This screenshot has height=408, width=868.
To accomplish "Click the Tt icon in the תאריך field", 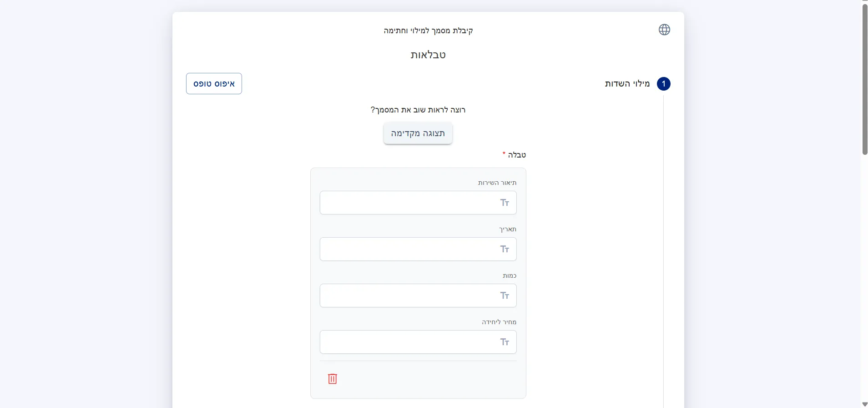I will [x=505, y=249].
